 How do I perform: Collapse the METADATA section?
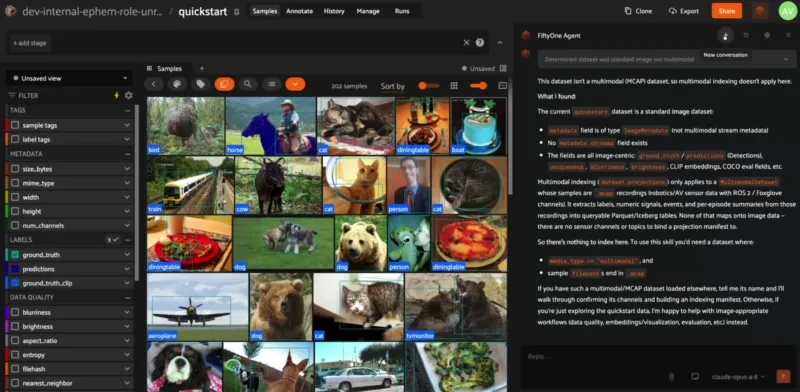pyautogui.click(x=128, y=154)
